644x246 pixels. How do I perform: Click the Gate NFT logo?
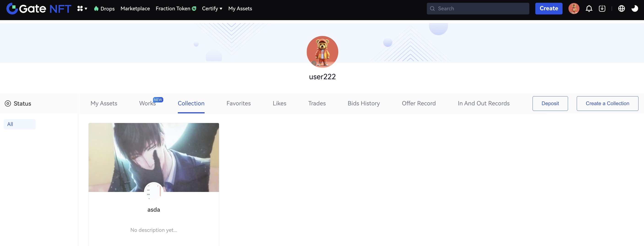pyautogui.click(x=39, y=9)
